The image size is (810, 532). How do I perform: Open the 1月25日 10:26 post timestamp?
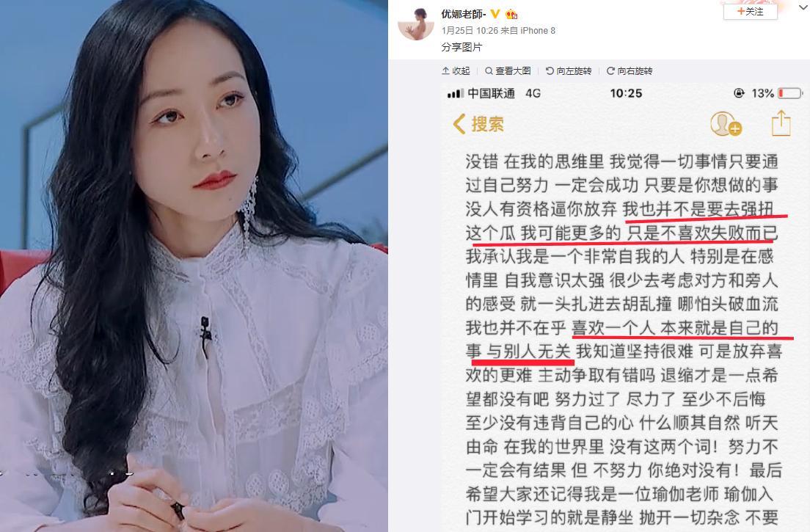[x=469, y=31]
